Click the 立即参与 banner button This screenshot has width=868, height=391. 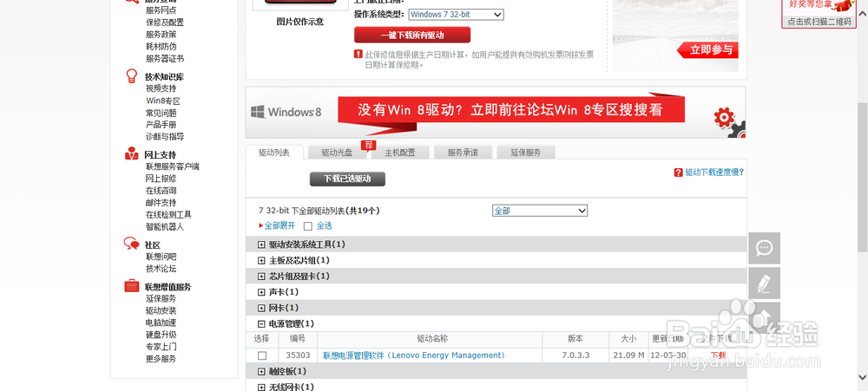point(708,50)
